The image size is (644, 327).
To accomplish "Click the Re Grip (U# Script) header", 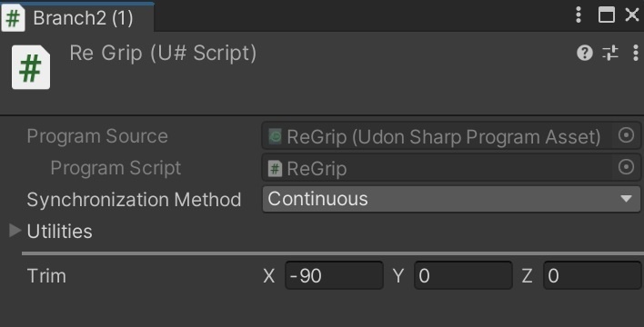I will pos(163,53).
